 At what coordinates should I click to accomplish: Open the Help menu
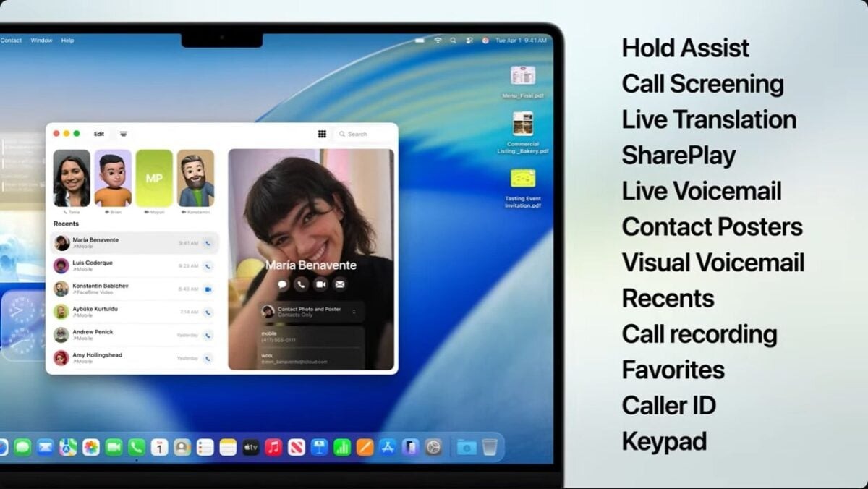tap(67, 41)
